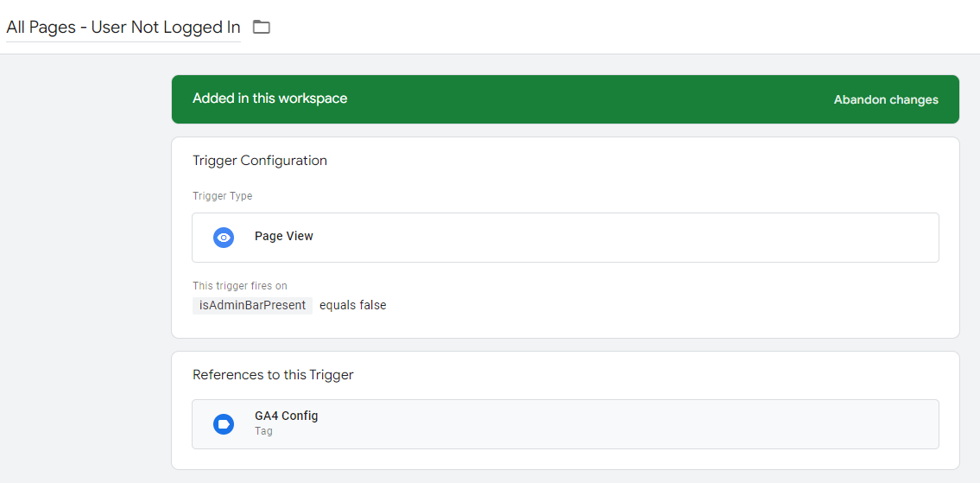980x483 pixels.
Task: Edit the trigger name field
Action: 123,27
